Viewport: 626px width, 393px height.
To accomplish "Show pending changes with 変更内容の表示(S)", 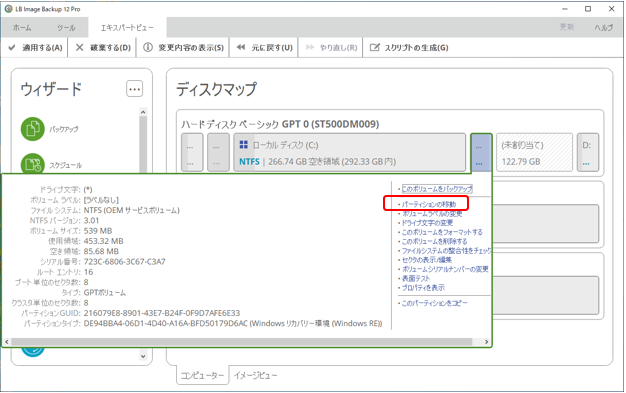I will click(184, 48).
